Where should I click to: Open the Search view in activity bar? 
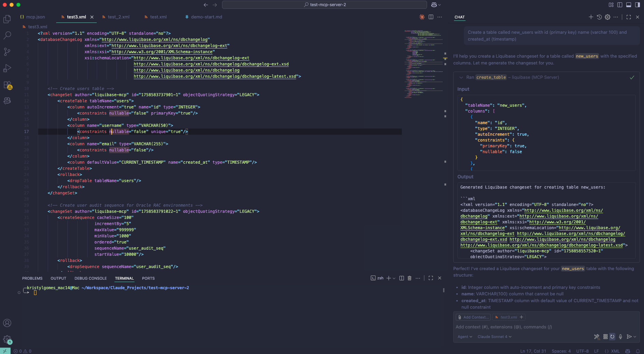[7, 35]
